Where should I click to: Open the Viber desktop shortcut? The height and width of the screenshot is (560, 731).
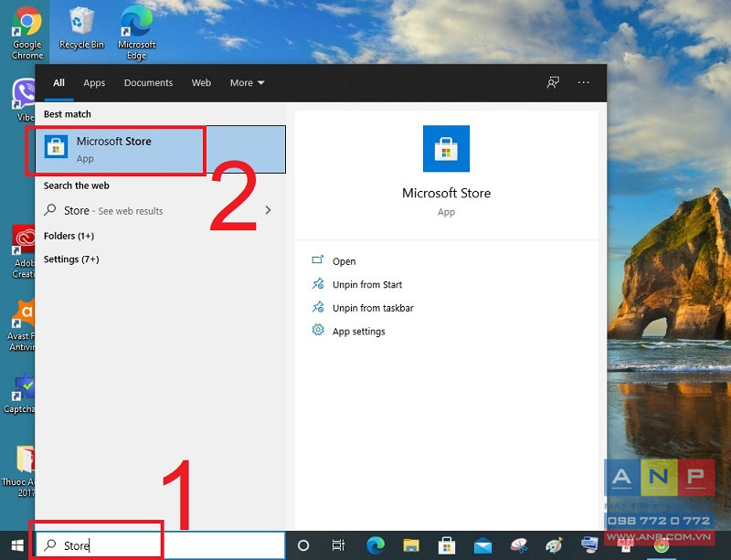pos(24,100)
